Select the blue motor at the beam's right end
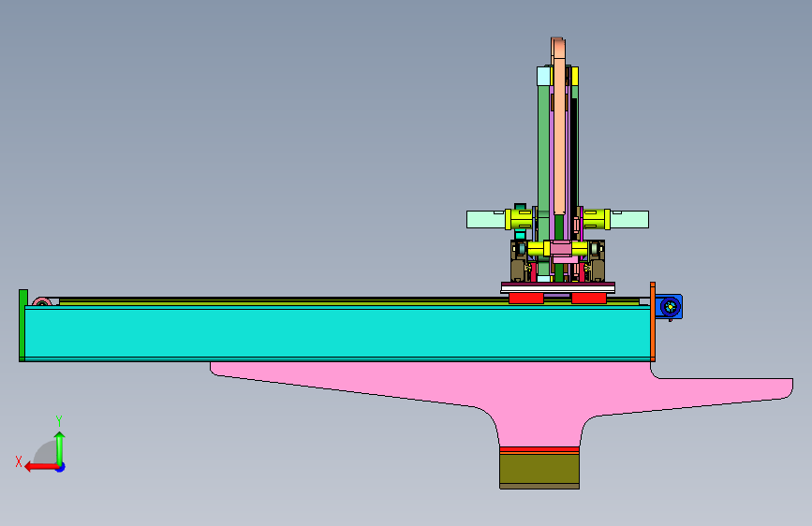This screenshot has height=526, width=812. coord(669,306)
